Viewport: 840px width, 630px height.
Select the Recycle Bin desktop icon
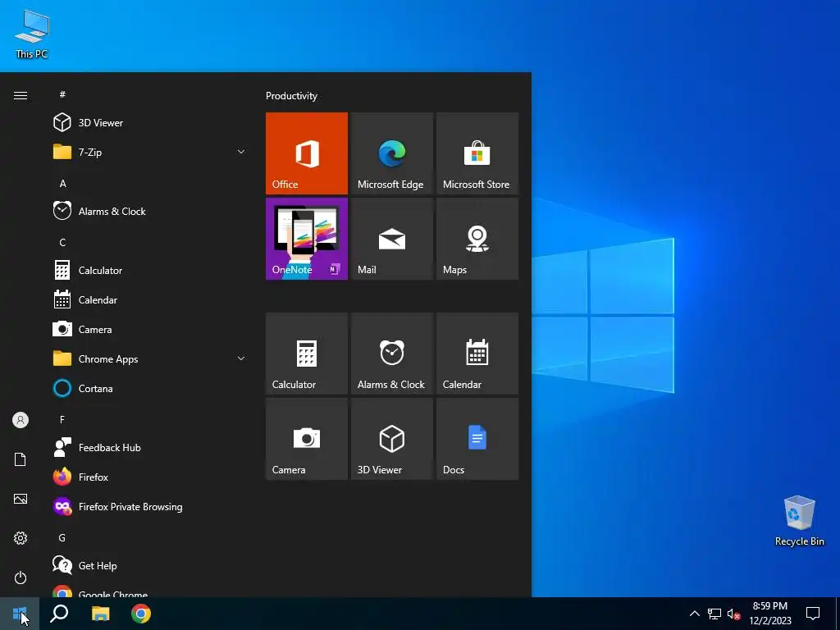[799, 521]
